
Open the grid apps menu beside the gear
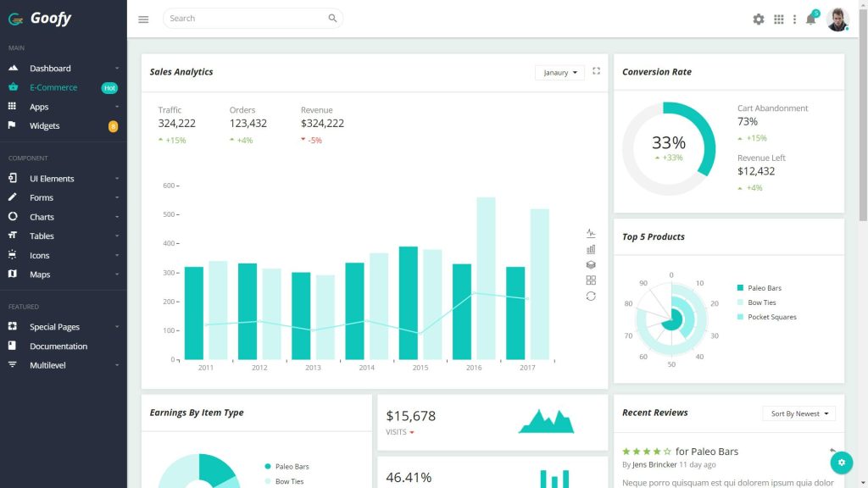pyautogui.click(x=778, y=19)
